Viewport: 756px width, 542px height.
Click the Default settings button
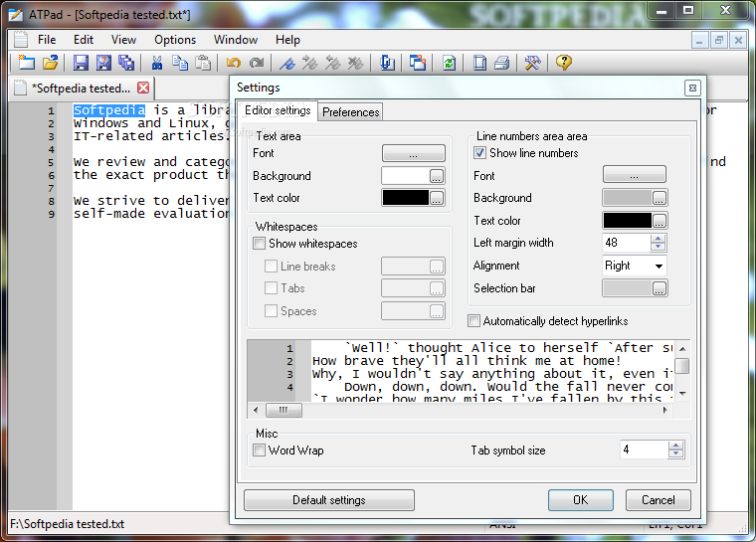click(329, 500)
